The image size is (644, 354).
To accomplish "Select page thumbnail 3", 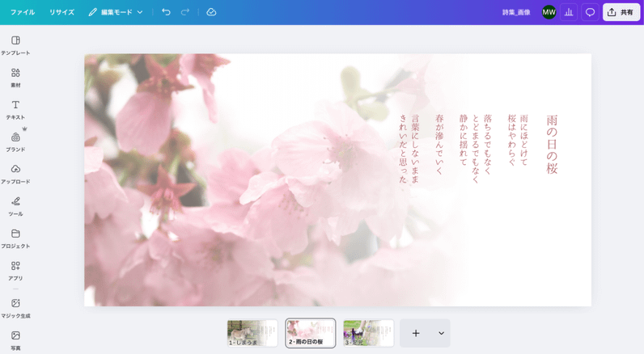I will [x=368, y=333].
